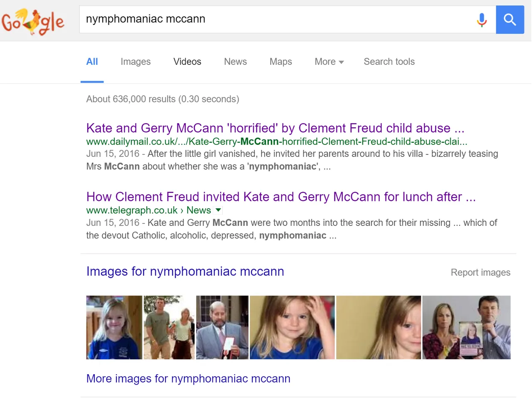Open the Daily Mail result headline
This screenshot has height=405, width=532.
pos(275,128)
